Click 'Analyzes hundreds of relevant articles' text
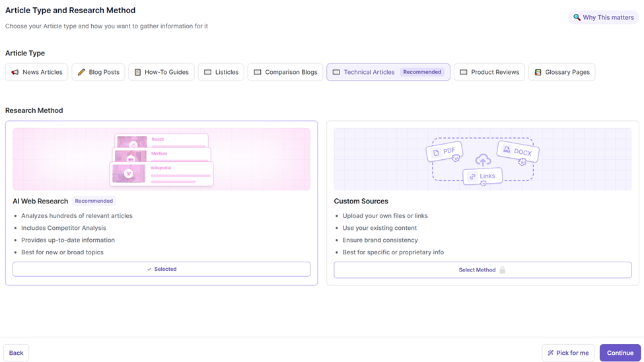Image resolution: width=644 pixels, height=362 pixels. [77, 216]
